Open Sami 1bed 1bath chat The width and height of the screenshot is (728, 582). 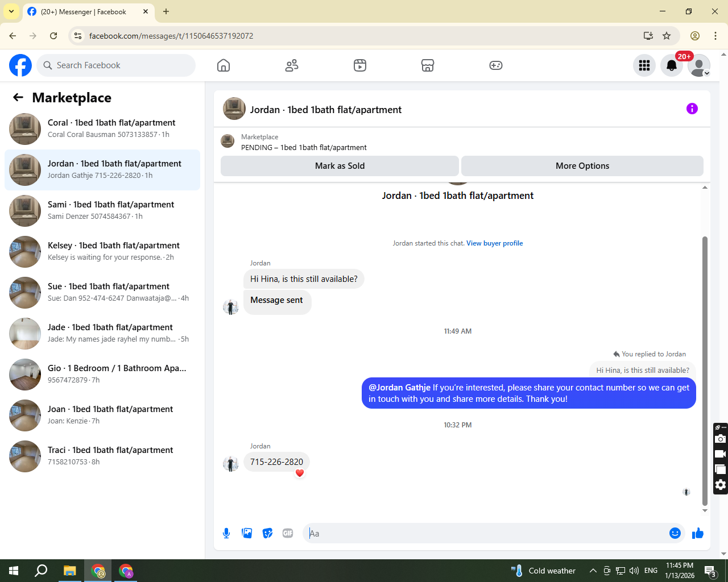pyautogui.click(x=102, y=211)
